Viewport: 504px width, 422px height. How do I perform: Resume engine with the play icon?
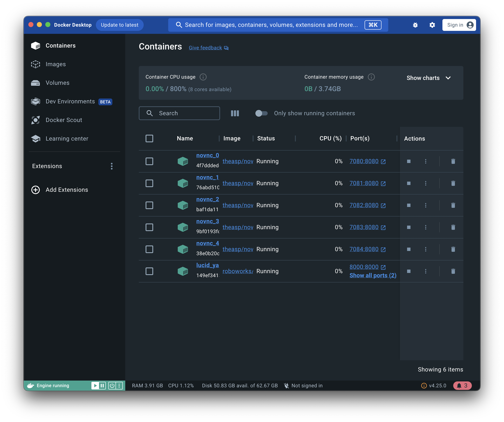tap(95, 386)
